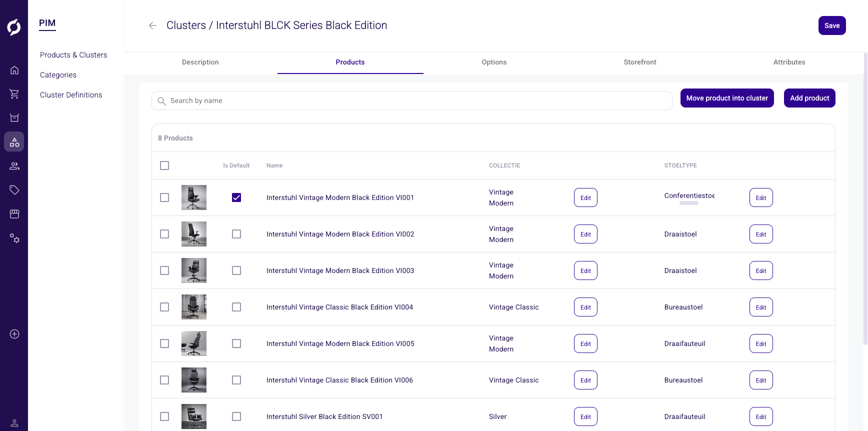Click the Name column header
Image resolution: width=868 pixels, height=431 pixels.
[x=274, y=165]
